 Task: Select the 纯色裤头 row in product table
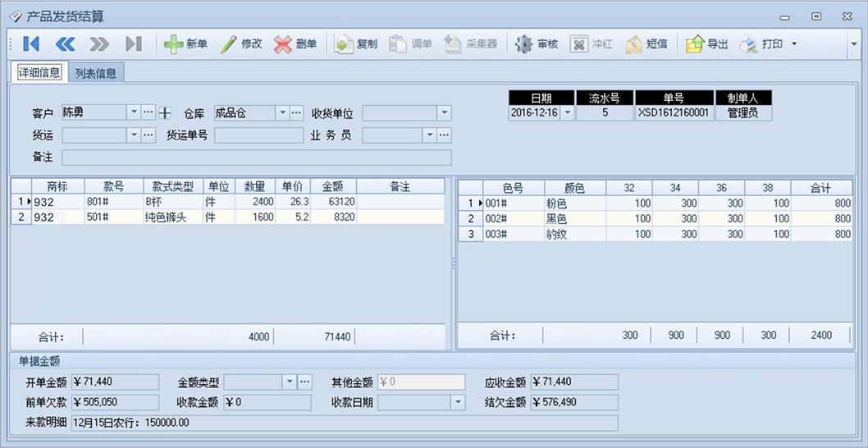pos(172,217)
